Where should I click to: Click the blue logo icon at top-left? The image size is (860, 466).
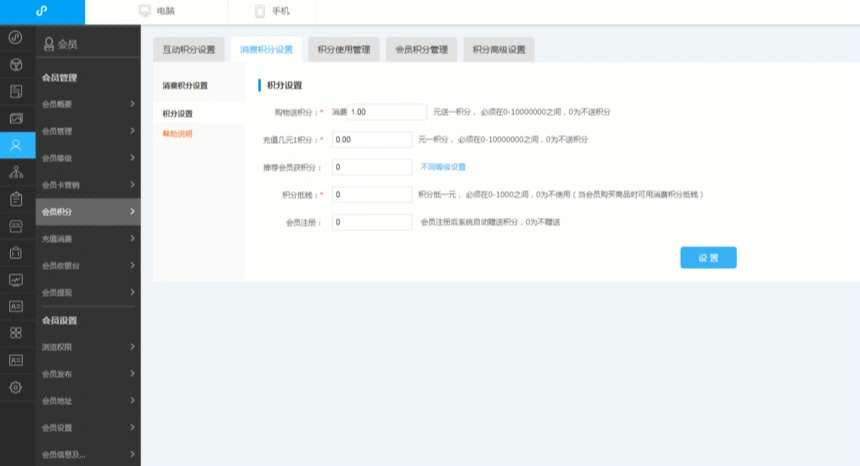(42, 11)
